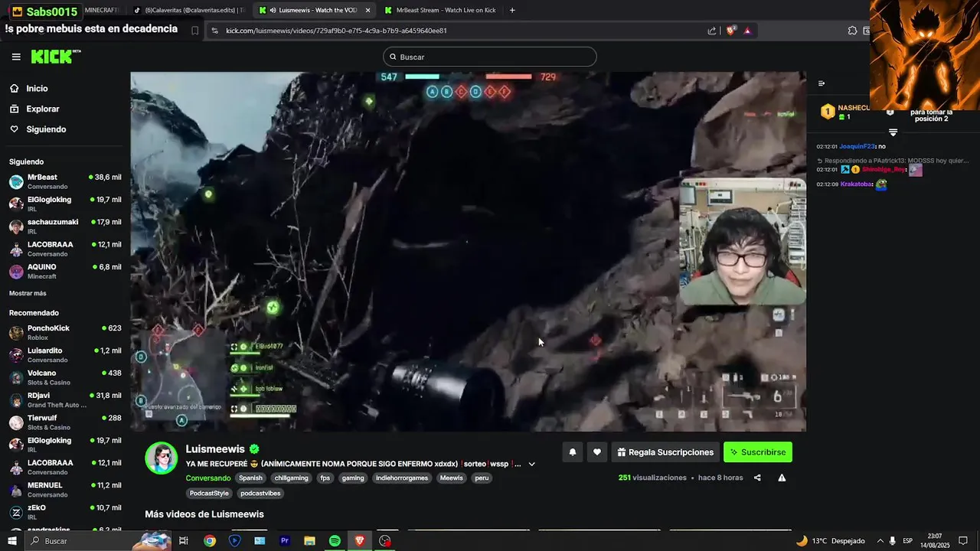Image resolution: width=980 pixels, height=551 pixels.
Task: Launch Google Chrome from taskbar
Action: (x=209, y=541)
